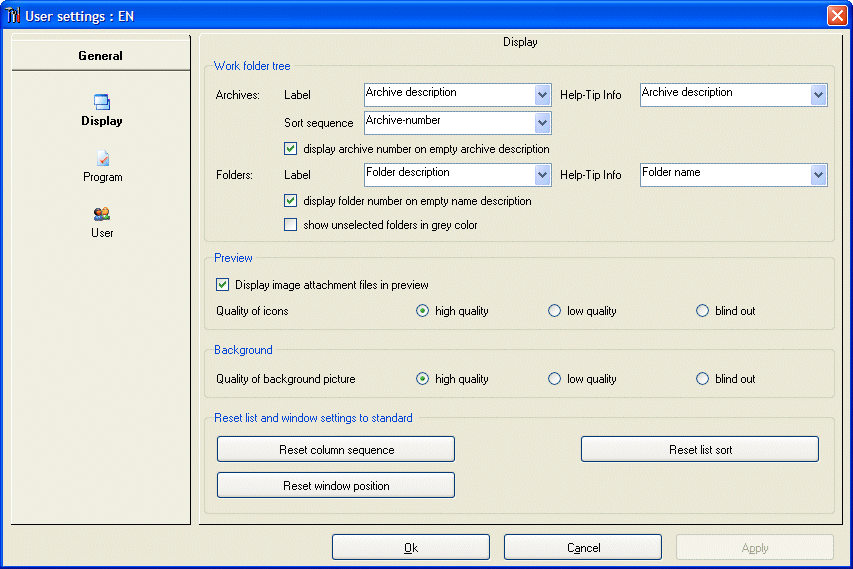
Task: Click Reset column sequence button
Action: click(x=336, y=449)
